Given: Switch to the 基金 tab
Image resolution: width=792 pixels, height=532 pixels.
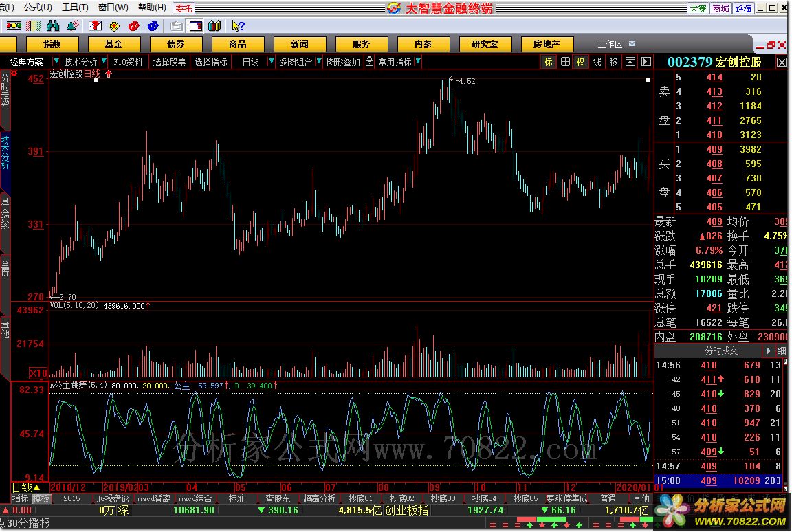Looking at the screenshot, I should 113,44.
